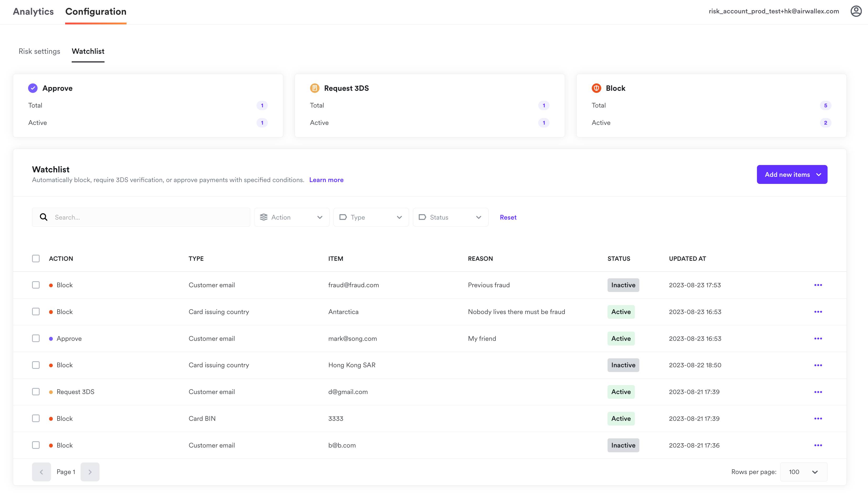Open three-dot menu for Card BIN 3333

[818, 419]
